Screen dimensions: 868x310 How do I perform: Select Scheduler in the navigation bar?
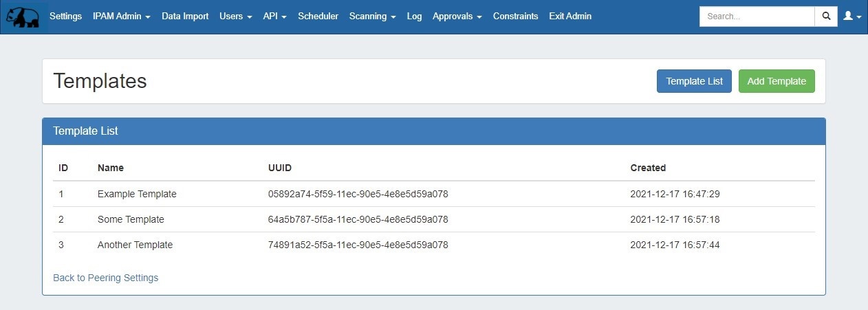[318, 16]
